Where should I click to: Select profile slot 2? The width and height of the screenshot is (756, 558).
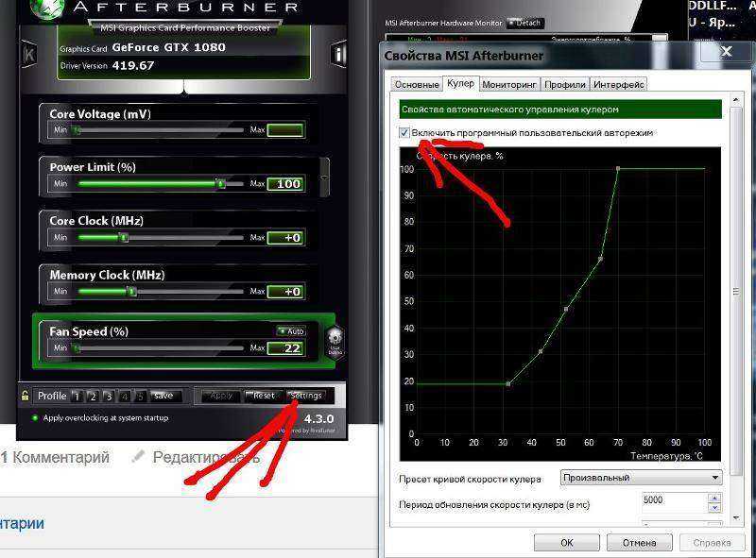93,397
